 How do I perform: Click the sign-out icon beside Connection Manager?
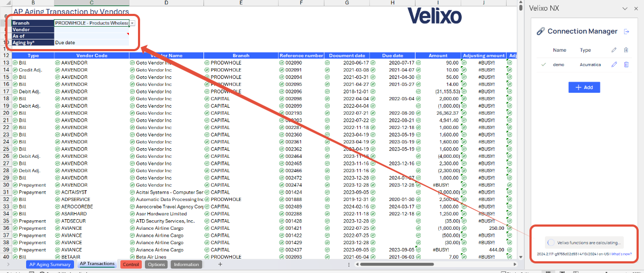pos(626,31)
